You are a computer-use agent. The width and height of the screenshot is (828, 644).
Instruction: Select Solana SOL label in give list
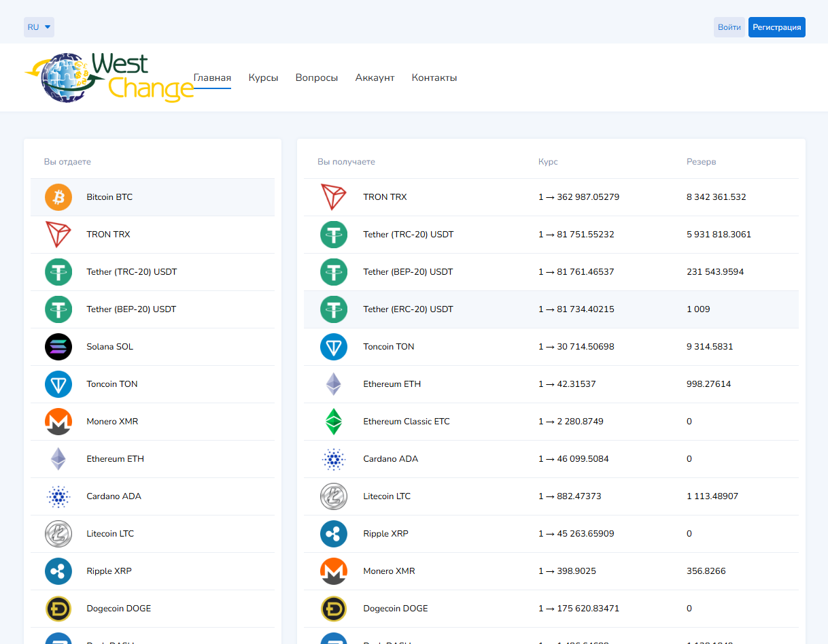[110, 347]
